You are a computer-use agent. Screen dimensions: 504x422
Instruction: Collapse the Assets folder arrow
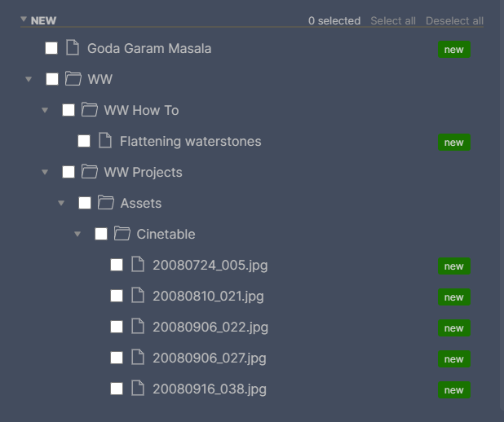click(61, 203)
